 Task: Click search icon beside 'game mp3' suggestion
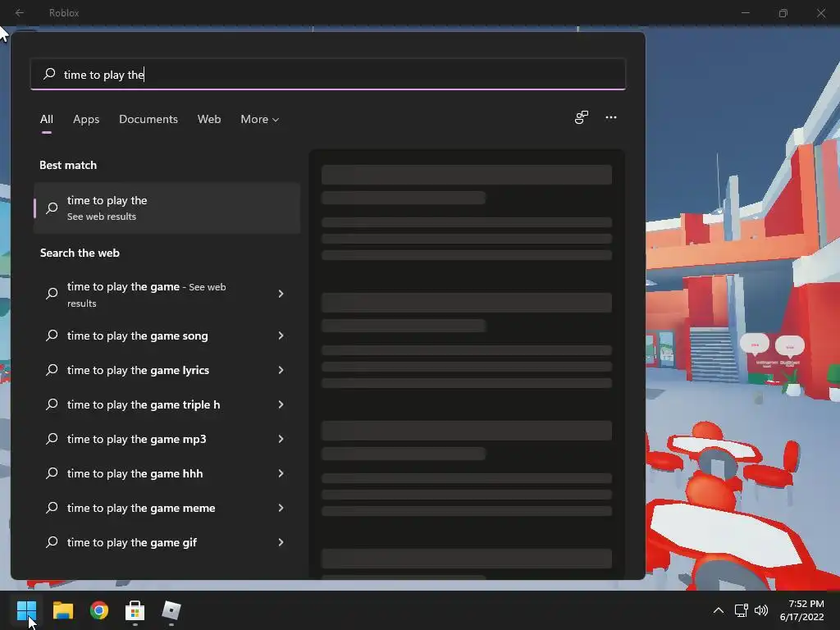[x=52, y=439]
